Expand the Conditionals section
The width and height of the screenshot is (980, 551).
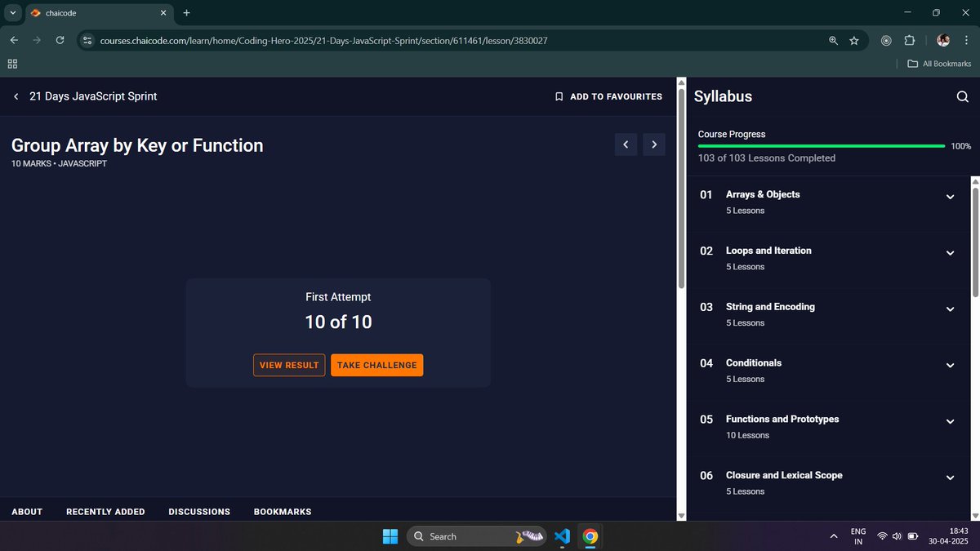(x=950, y=366)
